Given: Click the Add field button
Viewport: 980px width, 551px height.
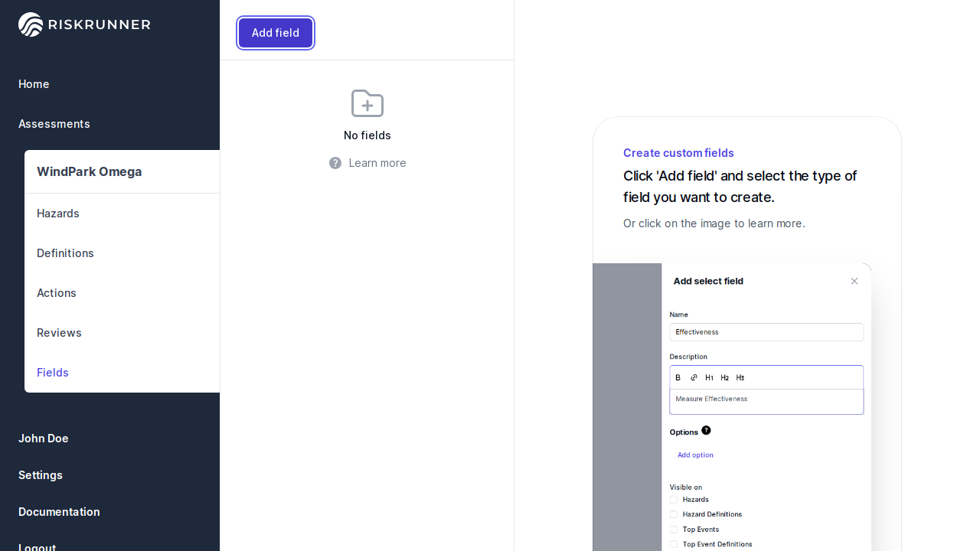Looking at the screenshot, I should [276, 33].
